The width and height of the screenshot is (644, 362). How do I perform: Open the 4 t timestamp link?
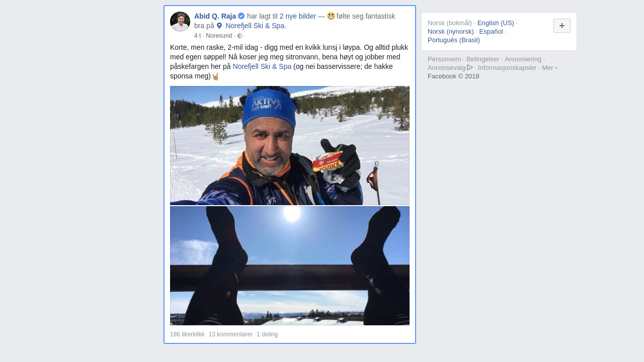pos(197,36)
